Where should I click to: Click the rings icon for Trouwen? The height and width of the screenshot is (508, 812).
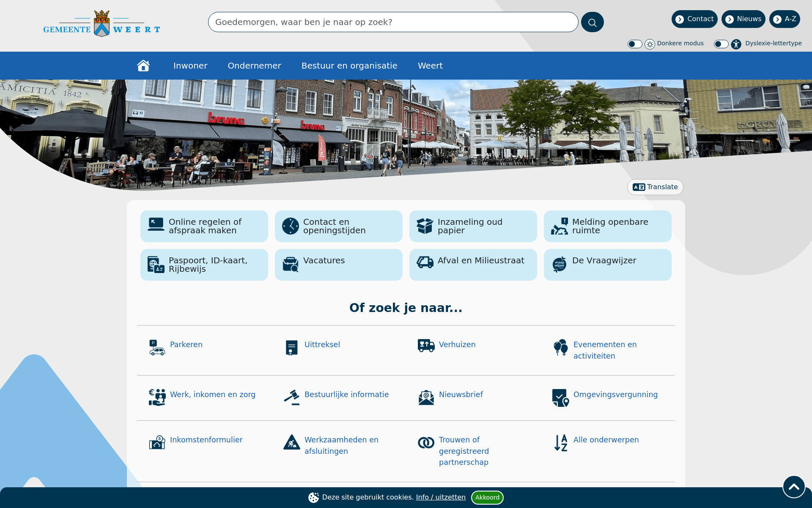(426, 443)
